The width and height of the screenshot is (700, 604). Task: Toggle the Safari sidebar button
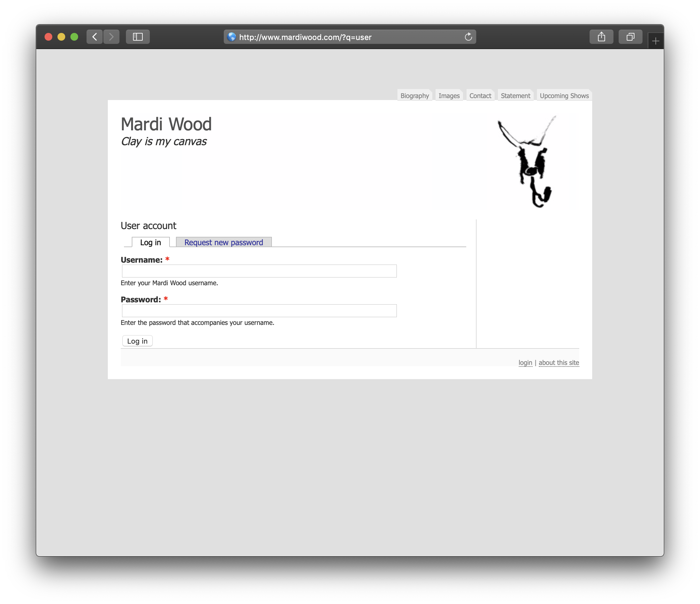pos(138,37)
